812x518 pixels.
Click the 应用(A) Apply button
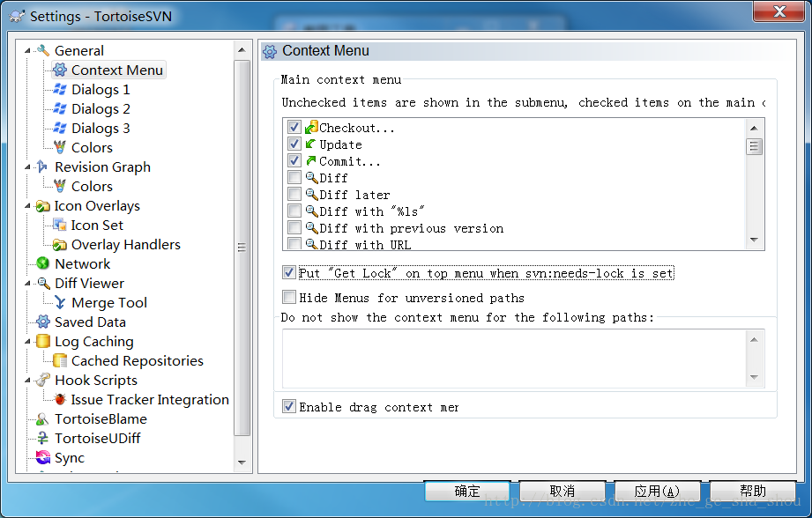click(657, 491)
